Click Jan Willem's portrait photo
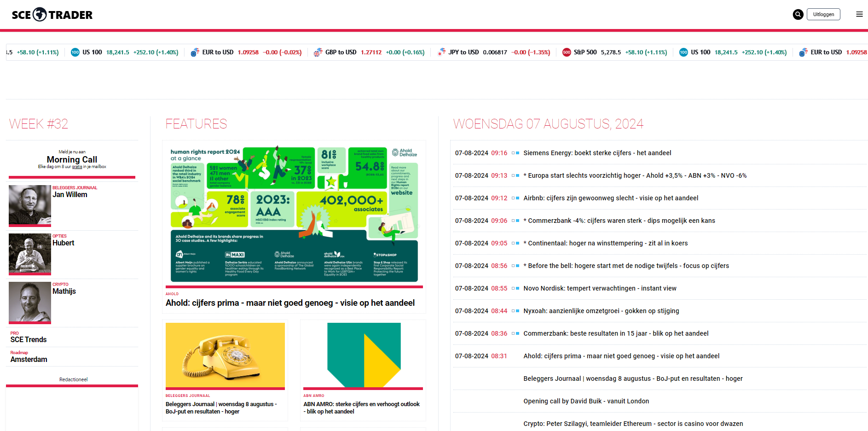This screenshot has height=431, width=868. [x=30, y=205]
